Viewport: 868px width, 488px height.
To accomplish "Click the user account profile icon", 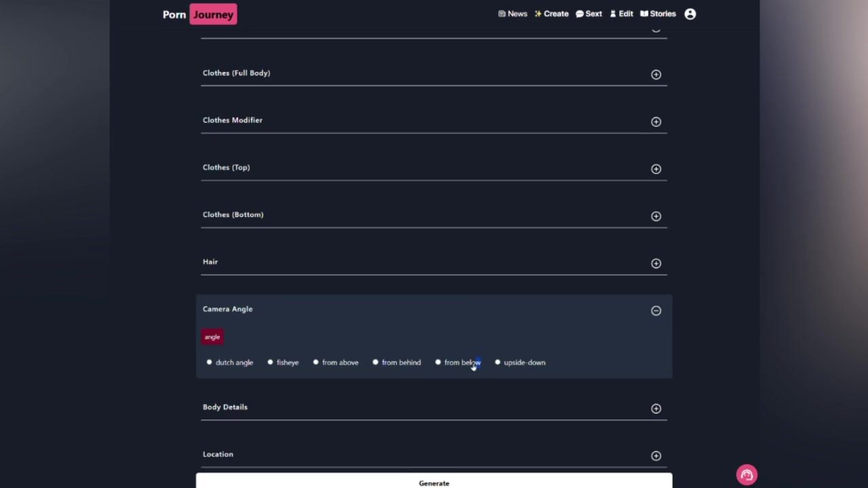I will click(x=690, y=14).
